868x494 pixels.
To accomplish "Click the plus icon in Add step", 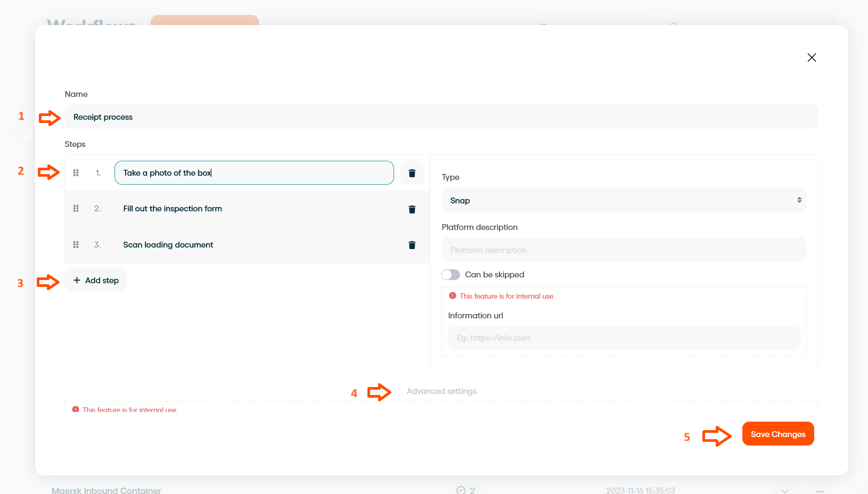I will 77,281.
